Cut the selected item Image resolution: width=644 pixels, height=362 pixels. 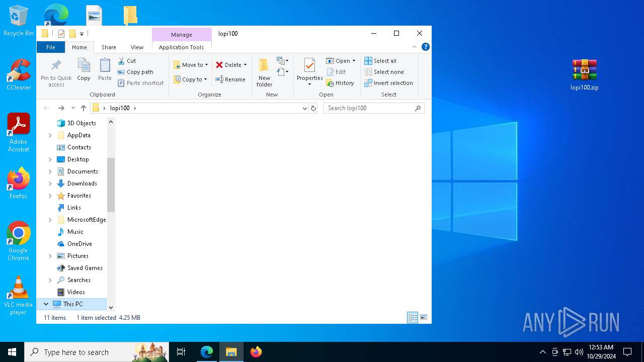point(127,61)
